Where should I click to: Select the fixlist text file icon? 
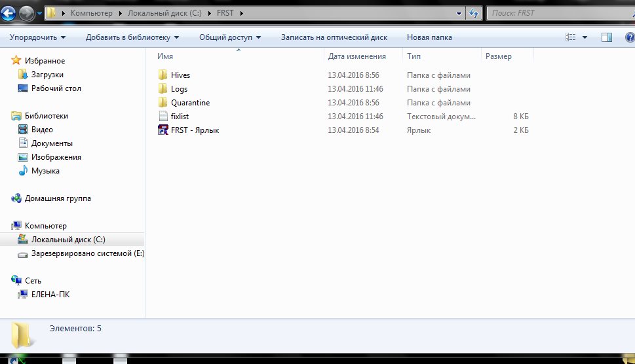[163, 116]
